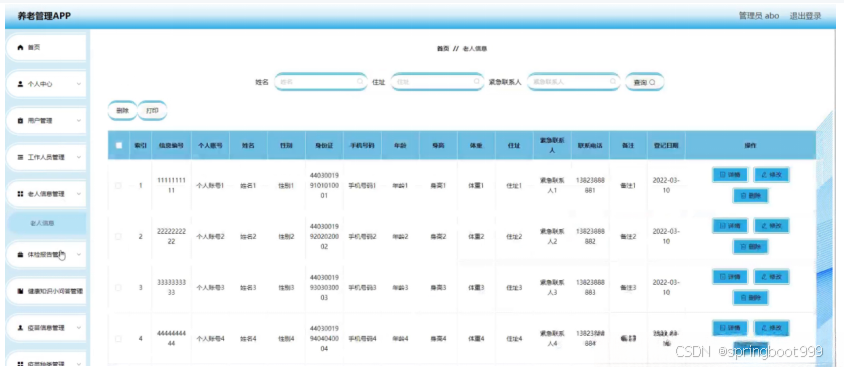Open 详情 details for the 姓名1 row
Screen dimensions: 844x367
[730, 175]
